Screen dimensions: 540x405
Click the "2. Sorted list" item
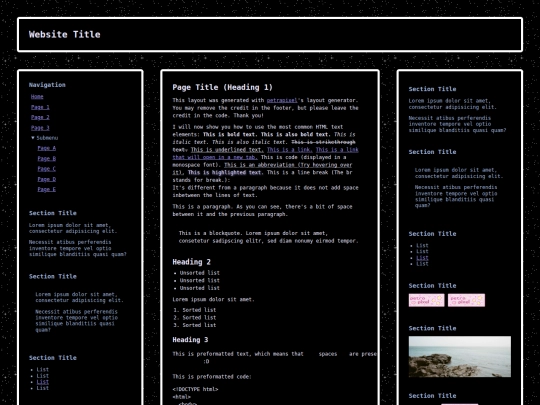195,318
